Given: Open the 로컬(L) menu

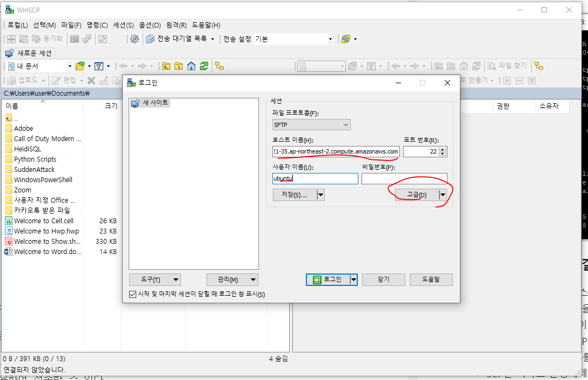Looking at the screenshot, I should (x=18, y=25).
